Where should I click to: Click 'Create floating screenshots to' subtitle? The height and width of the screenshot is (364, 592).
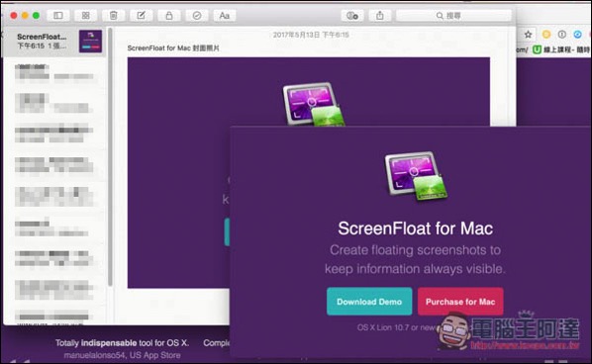pos(416,250)
